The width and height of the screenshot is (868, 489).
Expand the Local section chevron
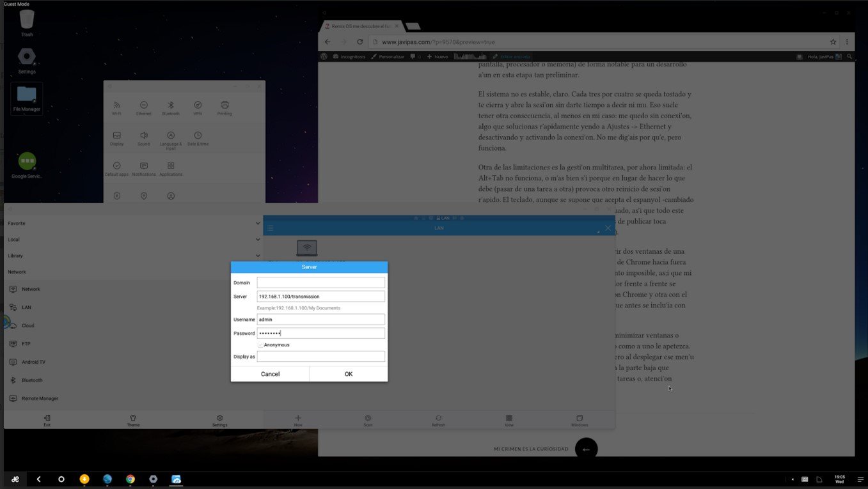click(258, 240)
